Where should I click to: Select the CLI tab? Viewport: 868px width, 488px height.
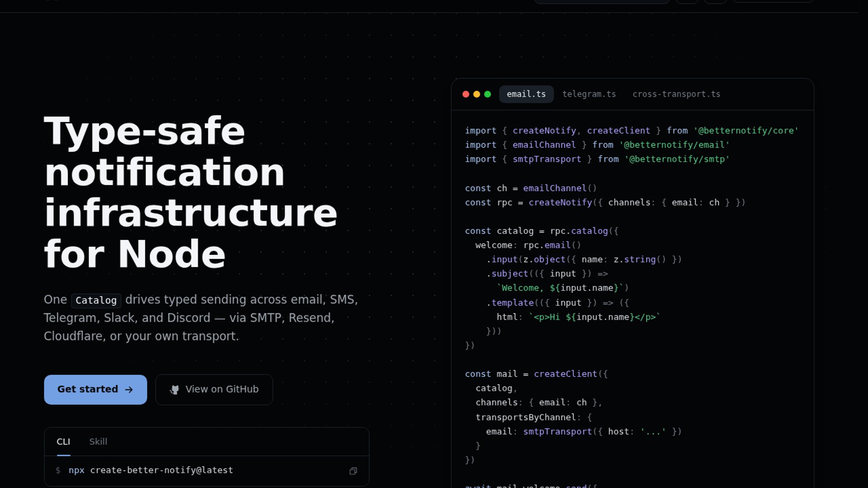pyautogui.click(x=63, y=441)
